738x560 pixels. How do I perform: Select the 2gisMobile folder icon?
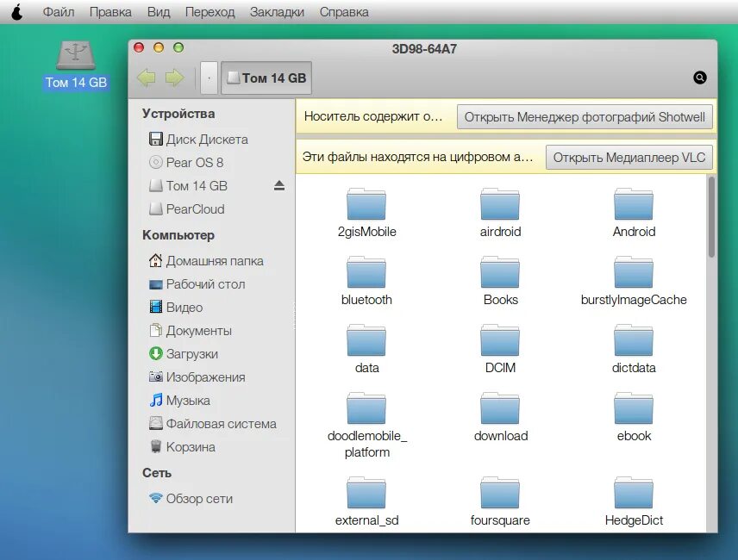point(366,204)
